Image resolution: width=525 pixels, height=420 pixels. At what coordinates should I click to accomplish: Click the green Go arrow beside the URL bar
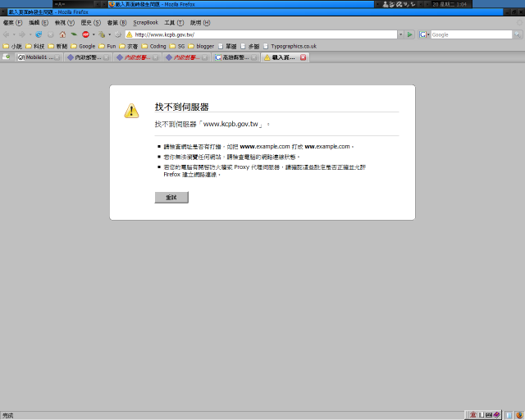[x=409, y=34]
